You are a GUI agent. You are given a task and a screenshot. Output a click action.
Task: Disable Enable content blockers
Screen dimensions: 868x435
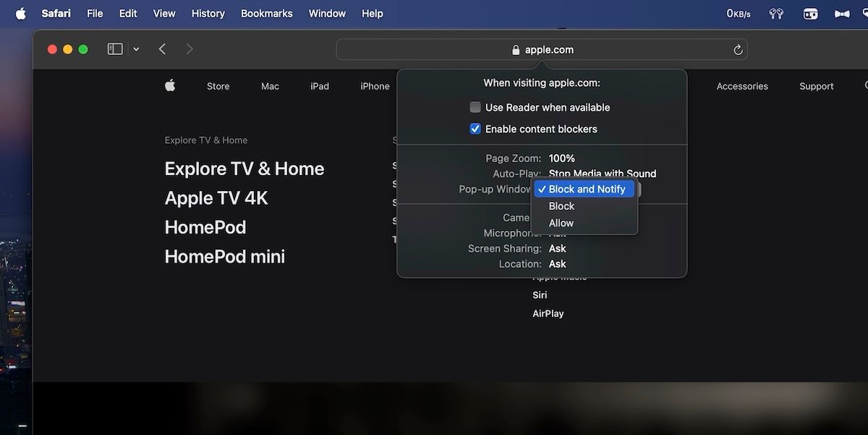pyautogui.click(x=475, y=129)
